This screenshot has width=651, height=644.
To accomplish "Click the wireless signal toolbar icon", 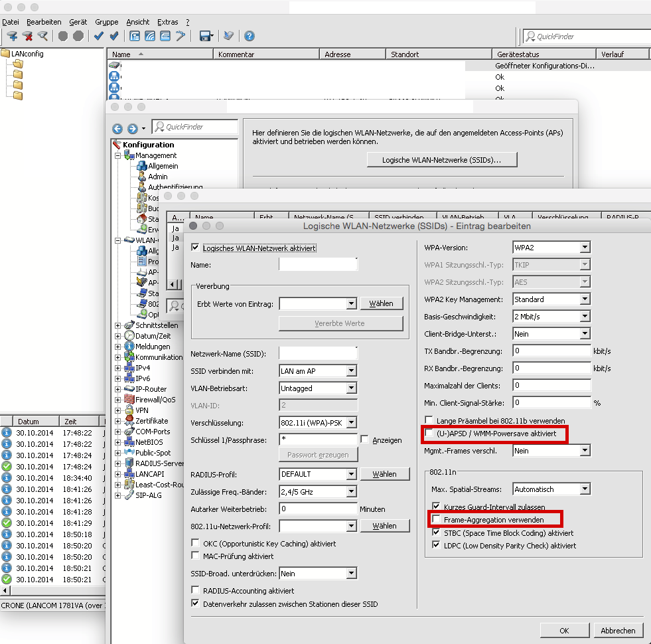I will tap(150, 36).
